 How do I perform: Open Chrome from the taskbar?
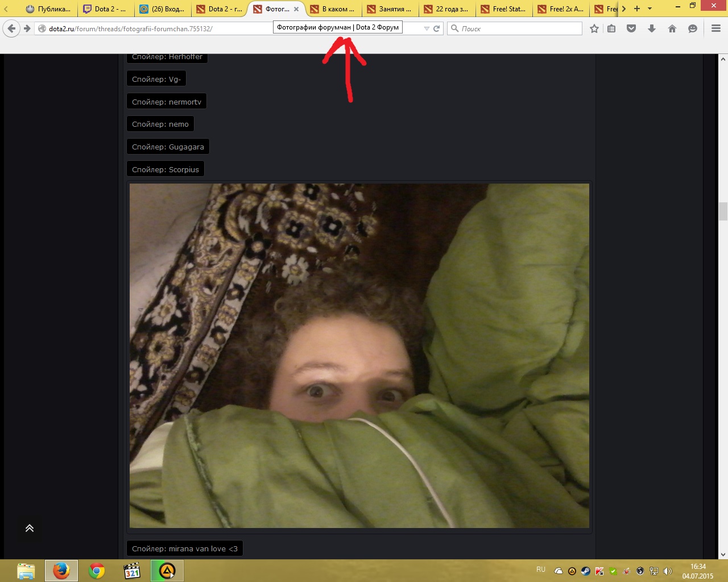(x=97, y=571)
